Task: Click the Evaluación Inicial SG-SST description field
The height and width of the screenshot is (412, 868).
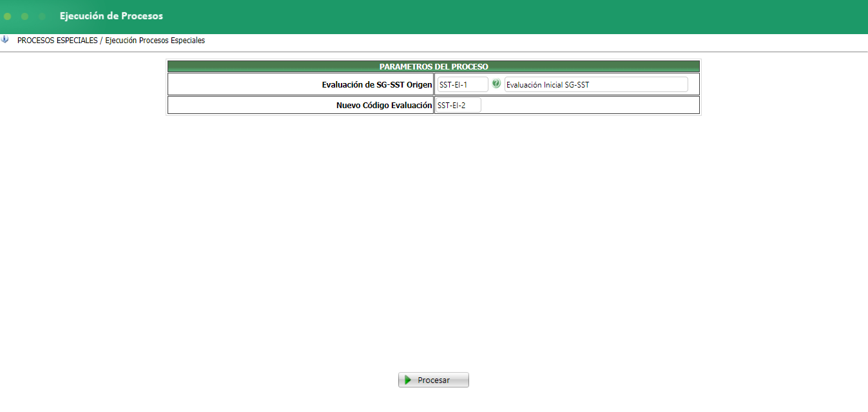Action: (595, 83)
